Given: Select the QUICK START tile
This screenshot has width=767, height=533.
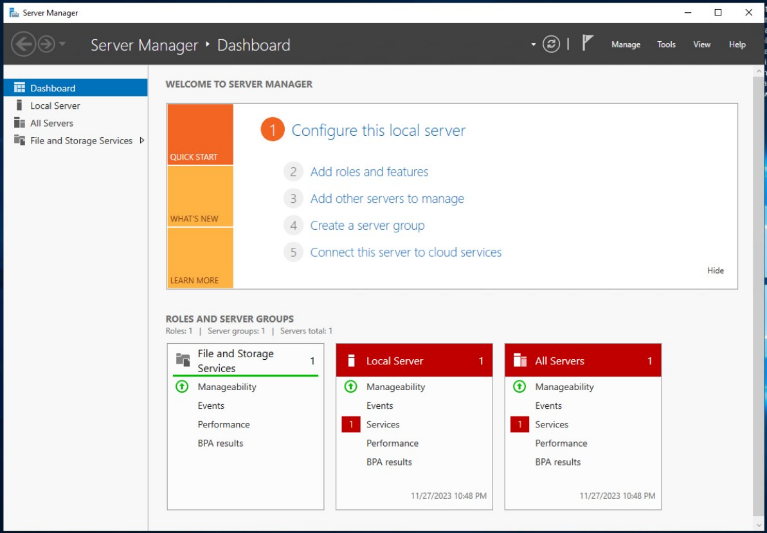Looking at the screenshot, I should (200, 134).
